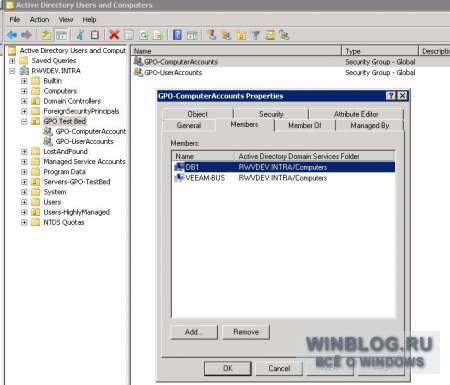Viewport: 450px width, 385px height.
Task: Click the blue Help question mark icon
Action: pos(177,35)
